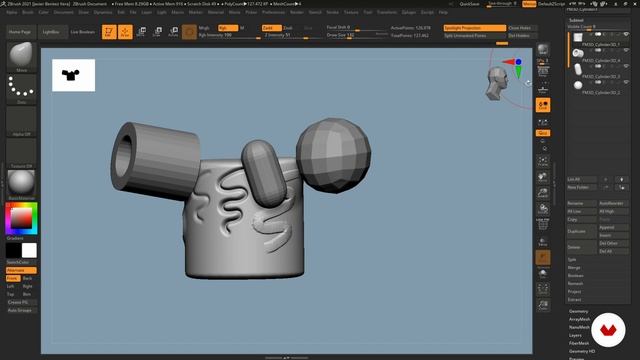Open the Help menu
Viewport: 640px width, 360px height.
tap(443, 12)
